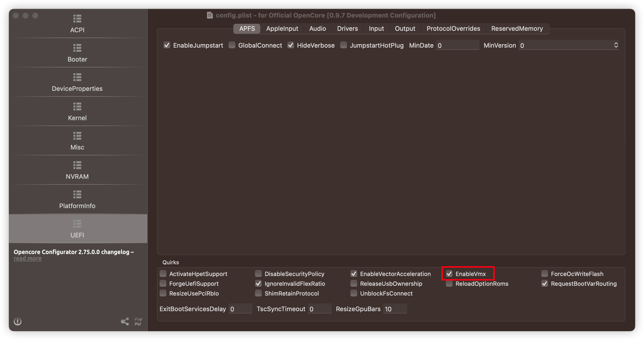Open the PlatformInfo section
The image size is (644, 340).
coord(77,199)
